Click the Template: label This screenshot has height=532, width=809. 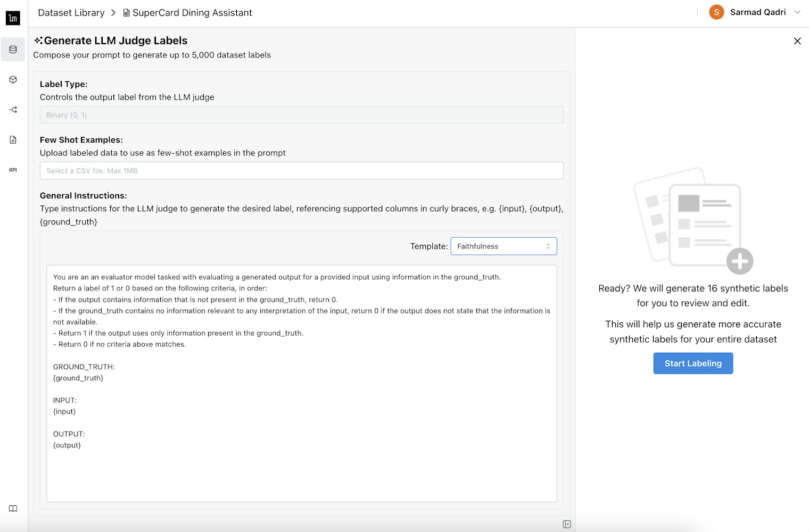click(429, 246)
